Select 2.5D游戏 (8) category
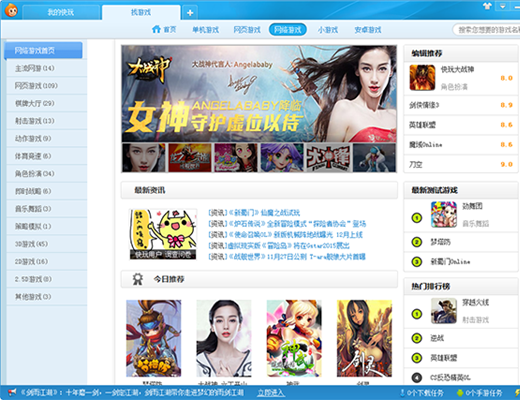The width and height of the screenshot is (520, 400). pyautogui.click(x=47, y=279)
